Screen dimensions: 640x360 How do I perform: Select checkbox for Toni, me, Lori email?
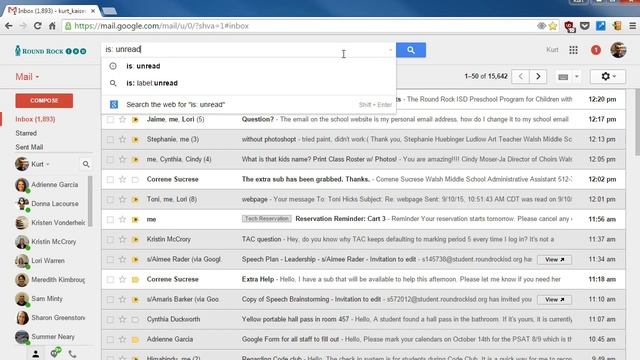click(x=110, y=199)
